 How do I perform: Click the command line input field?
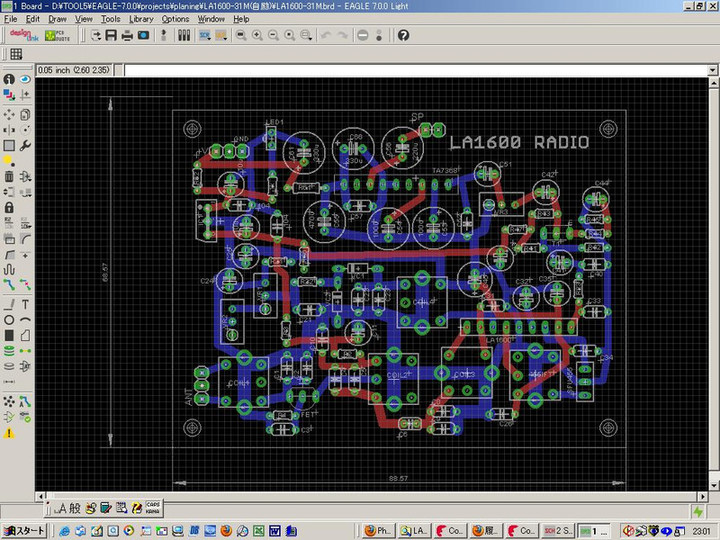coord(400,70)
